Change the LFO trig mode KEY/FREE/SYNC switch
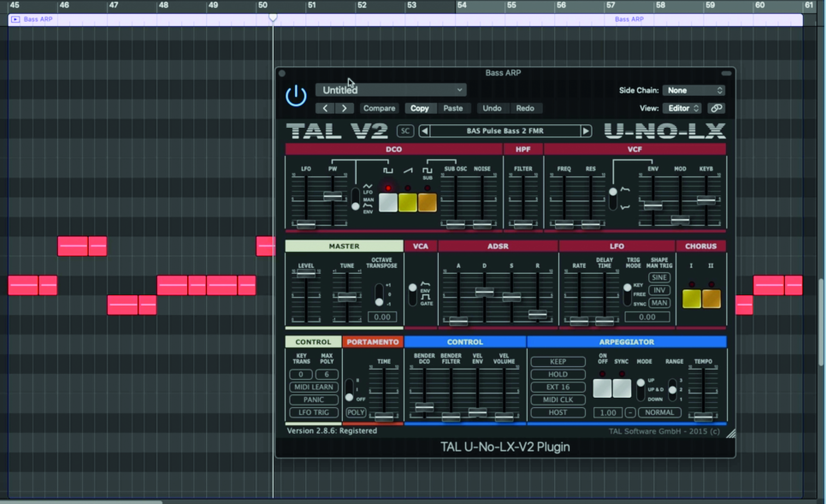This screenshot has width=826, height=504. click(628, 294)
